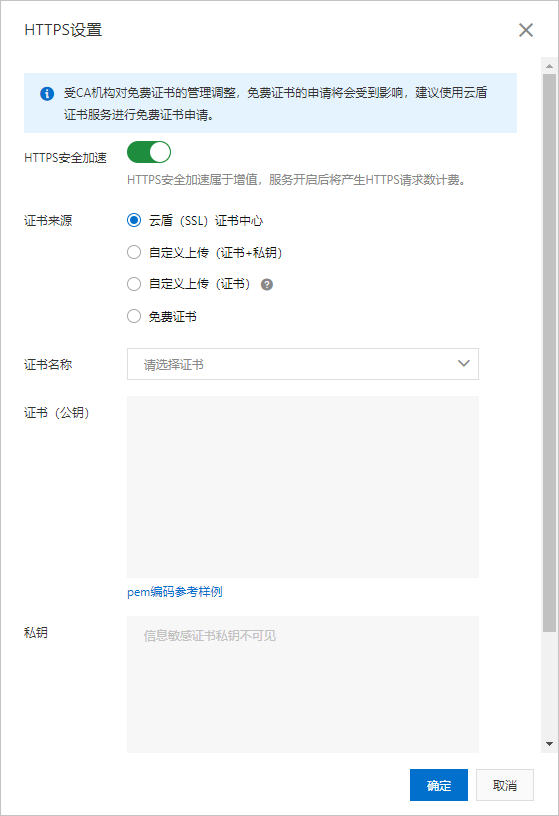Click the blue info icon in the notice
The width and height of the screenshot is (559, 816).
click(x=47, y=94)
